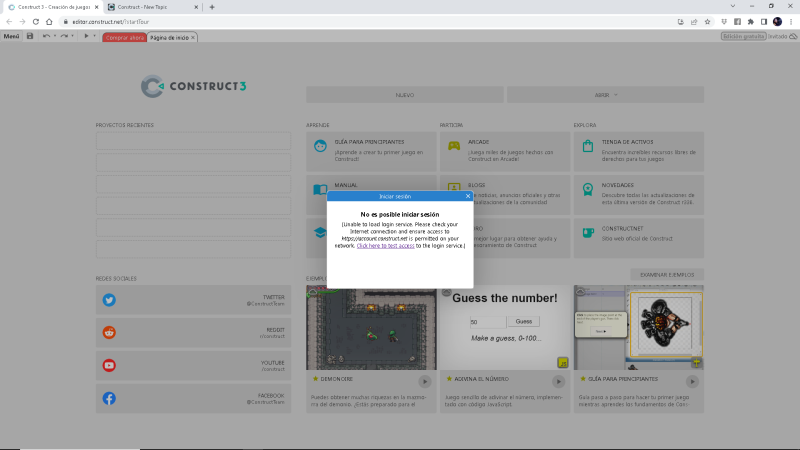The image size is (800, 450).
Task: Switch to Construct 3 browser tab
Action: (x=51, y=7)
